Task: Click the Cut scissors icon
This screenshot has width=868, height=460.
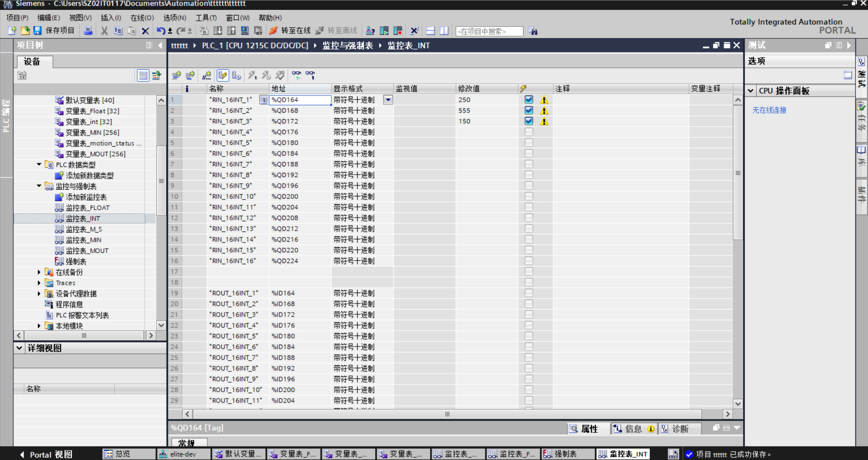Action: click(x=104, y=31)
